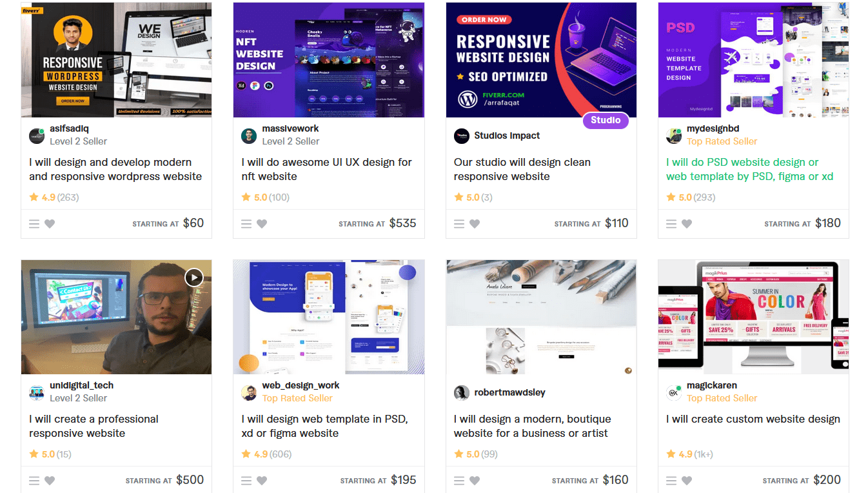
Task: Open the web_design_work seller name link
Action: point(301,385)
